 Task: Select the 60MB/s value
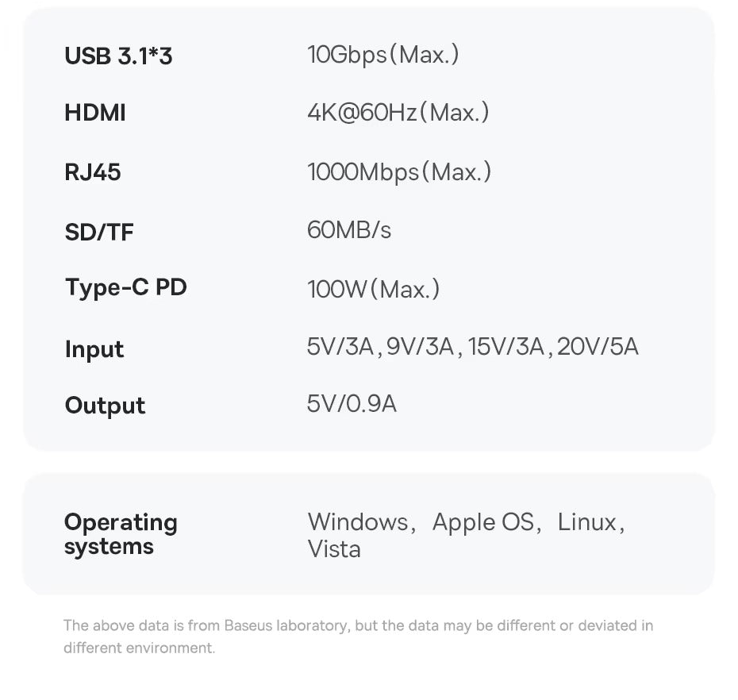[x=349, y=230]
